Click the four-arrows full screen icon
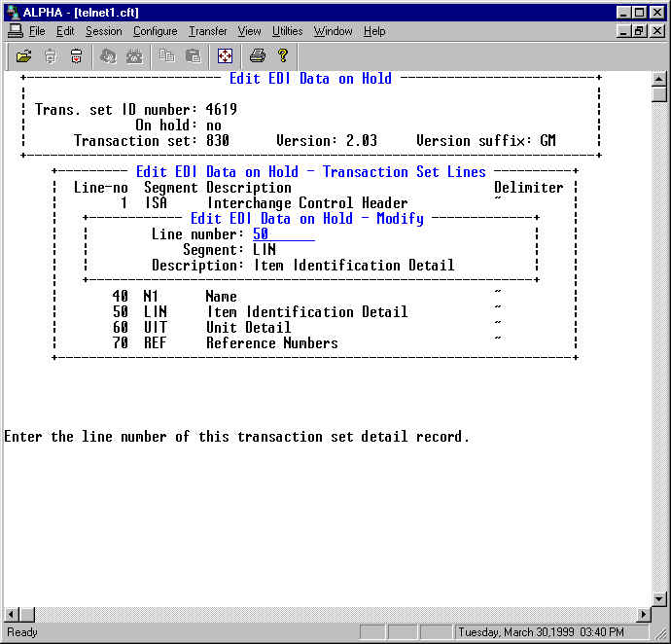 coord(225,56)
